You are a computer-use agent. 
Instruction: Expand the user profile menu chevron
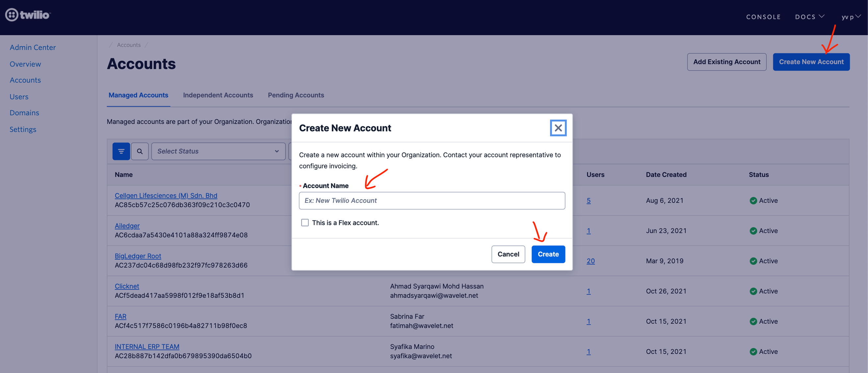coord(858,16)
